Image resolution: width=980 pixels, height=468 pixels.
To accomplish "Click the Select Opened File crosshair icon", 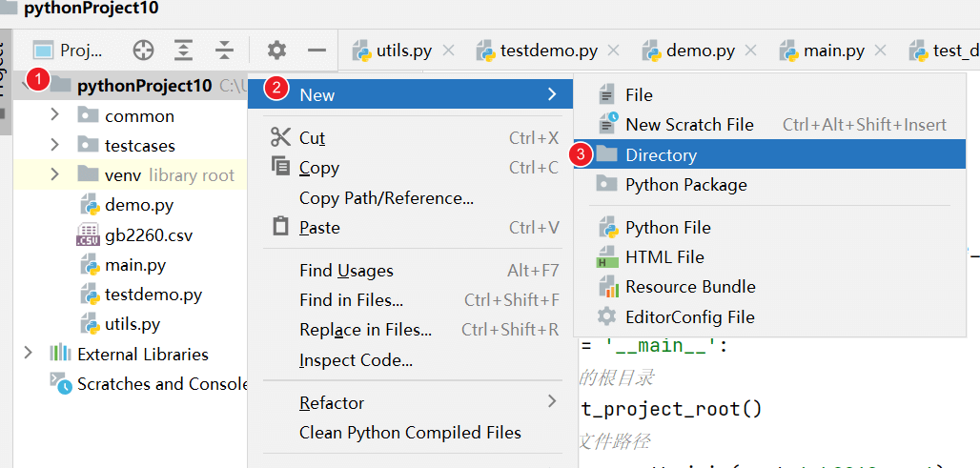I will click(x=143, y=51).
